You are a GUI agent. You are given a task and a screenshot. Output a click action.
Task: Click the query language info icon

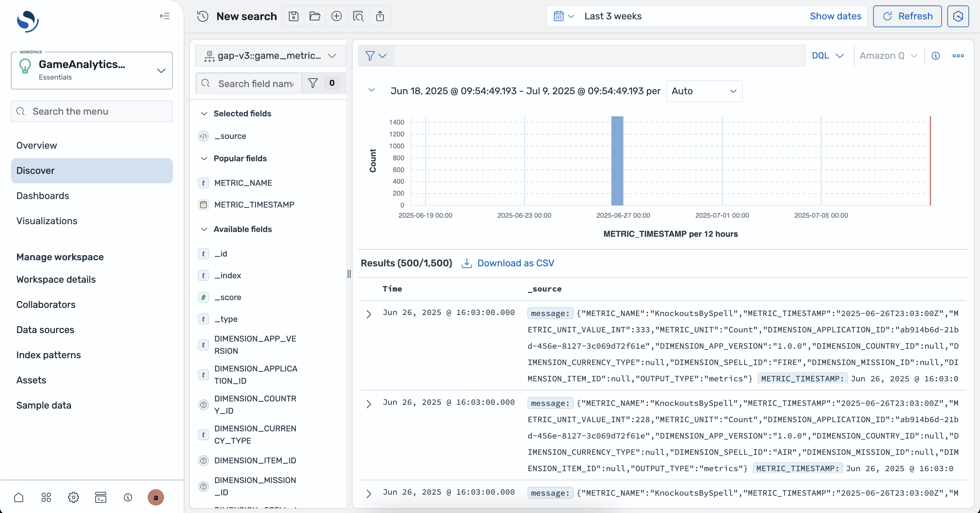point(936,56)
